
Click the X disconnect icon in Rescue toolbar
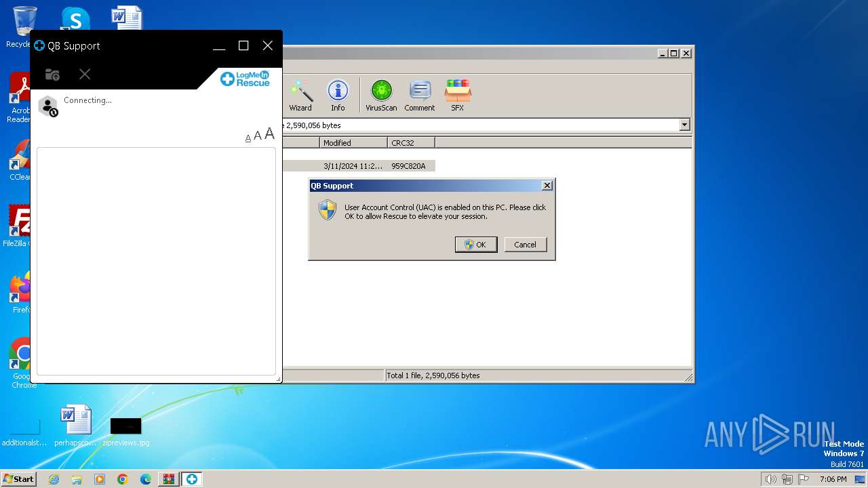click(x=85, y=74)
